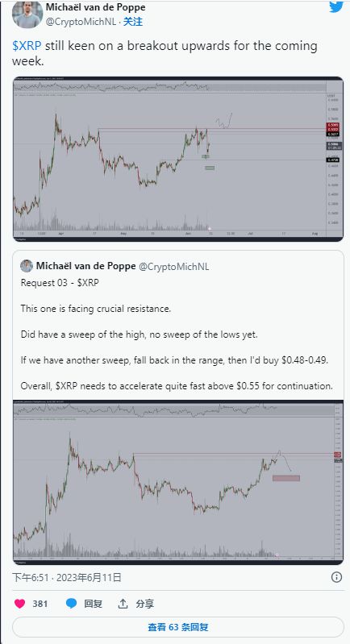Like the tweet with the heart icon
The width and height of the screenshot is (350, 644).
(x=19, y=604)
